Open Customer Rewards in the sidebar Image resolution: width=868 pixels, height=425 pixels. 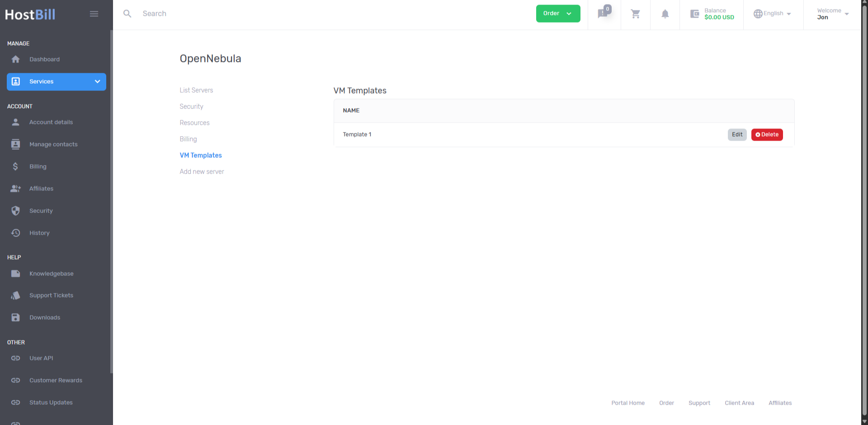(x=56, y=380)
